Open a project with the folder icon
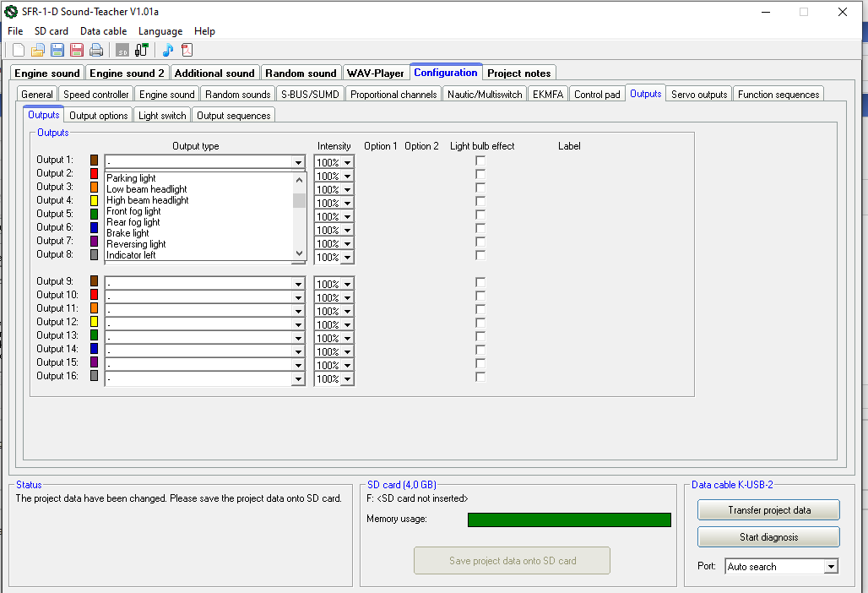The height and width of the screenshot is (593, 868). pyautogui.click(x=38, y=51)
